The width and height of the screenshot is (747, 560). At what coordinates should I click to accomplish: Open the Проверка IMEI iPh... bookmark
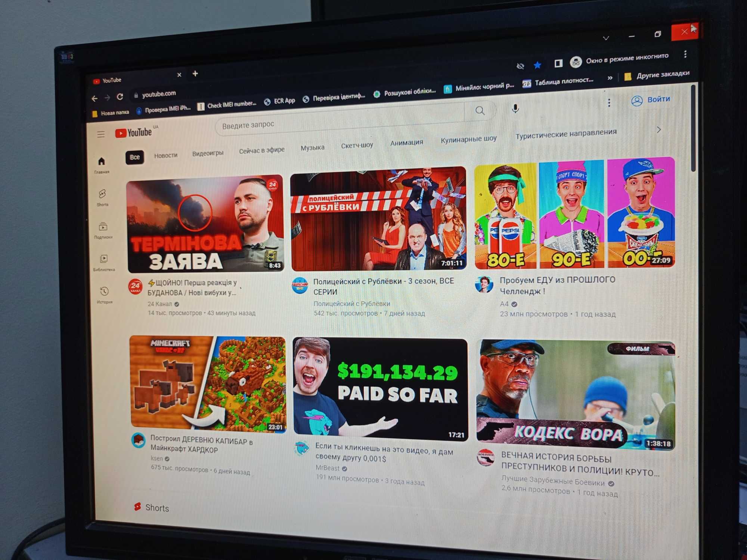164,109
